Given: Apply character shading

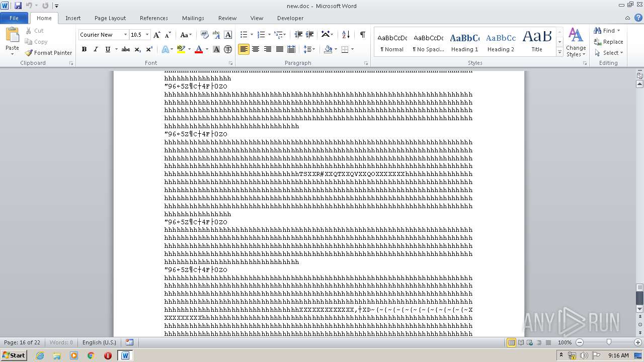Looking at the screenshot, I should 216,49.
